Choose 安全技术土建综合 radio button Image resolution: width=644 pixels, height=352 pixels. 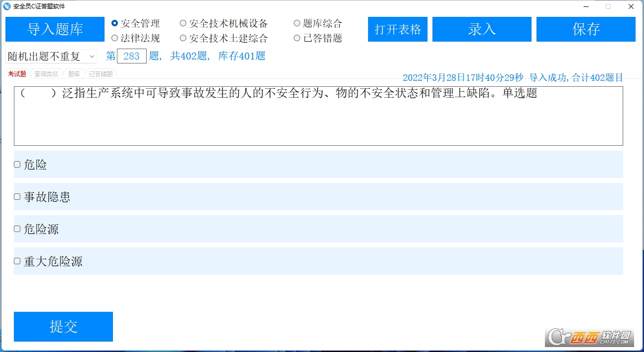[183, 38]
